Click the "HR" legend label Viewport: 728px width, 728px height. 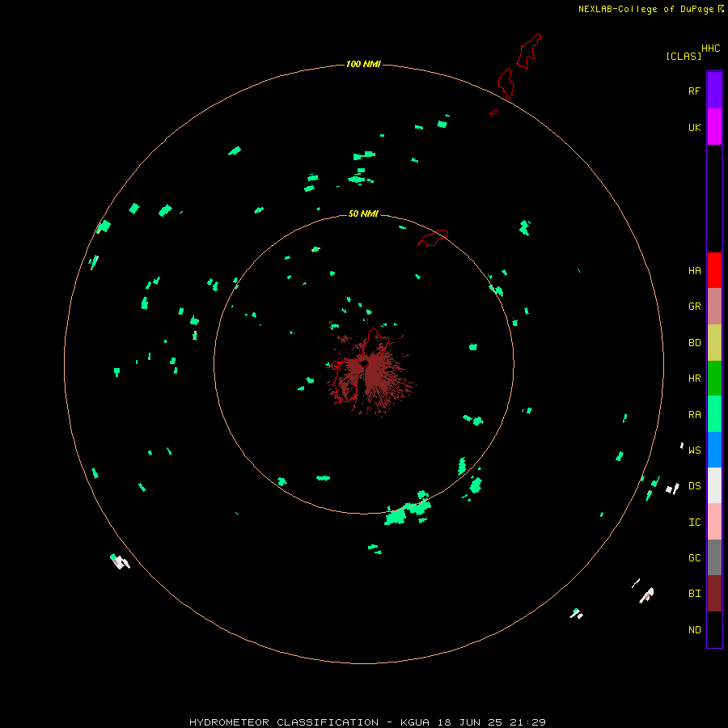[694, 379]
